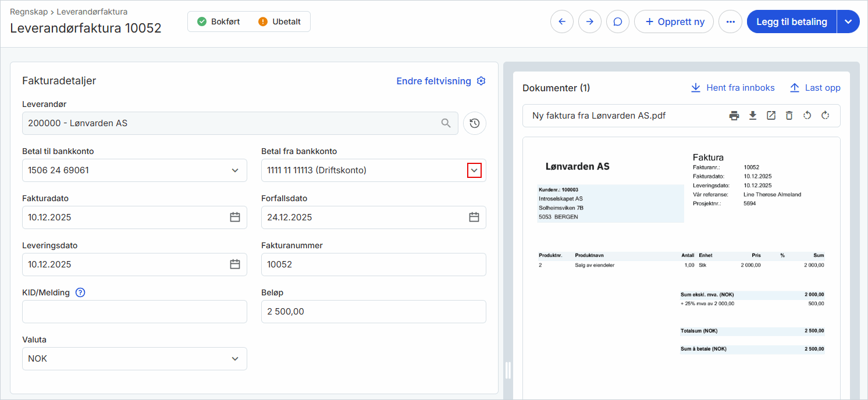Image resolution: width=868 pixels, height=400 pixels.
Task: Click the Fakturanummer input field
Action: [373, 265]
